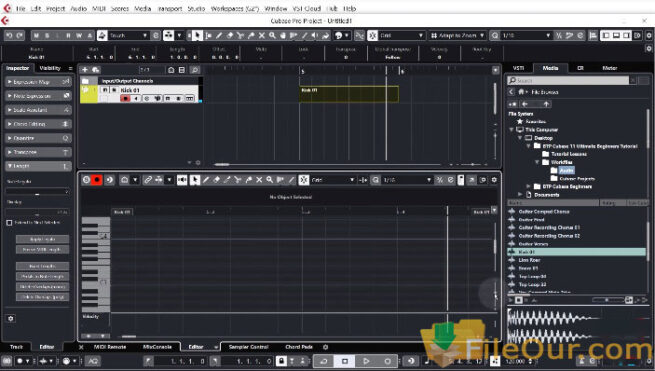
Task: Open the Inspector settings gear at bottom left
Action: pos(11,318)
